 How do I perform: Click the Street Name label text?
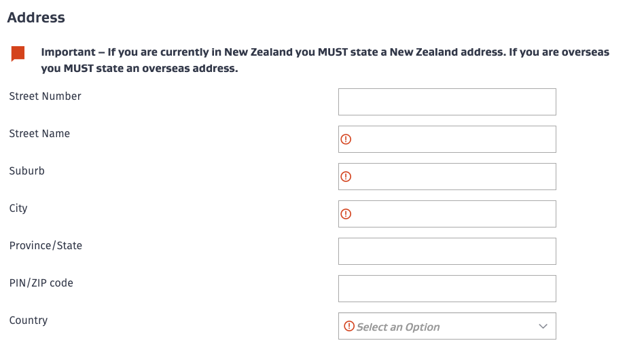pyautogui.click(x=39, y=134)
